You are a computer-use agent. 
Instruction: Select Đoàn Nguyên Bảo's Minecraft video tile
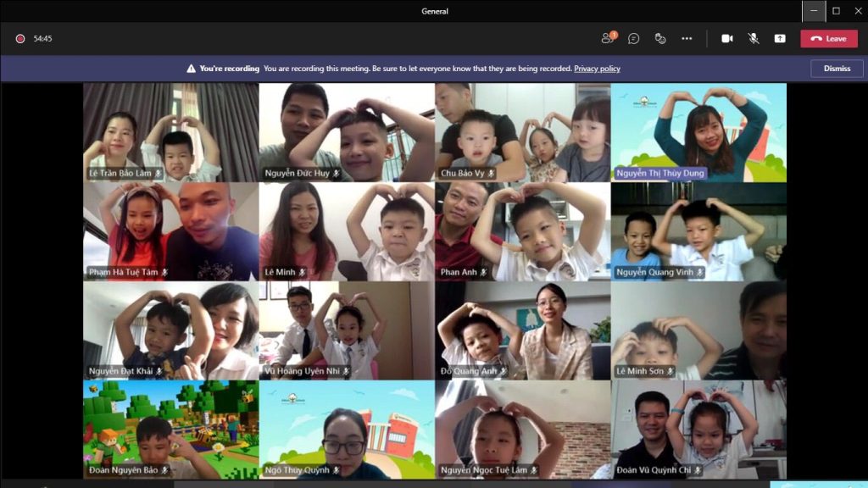click(170, 428)
